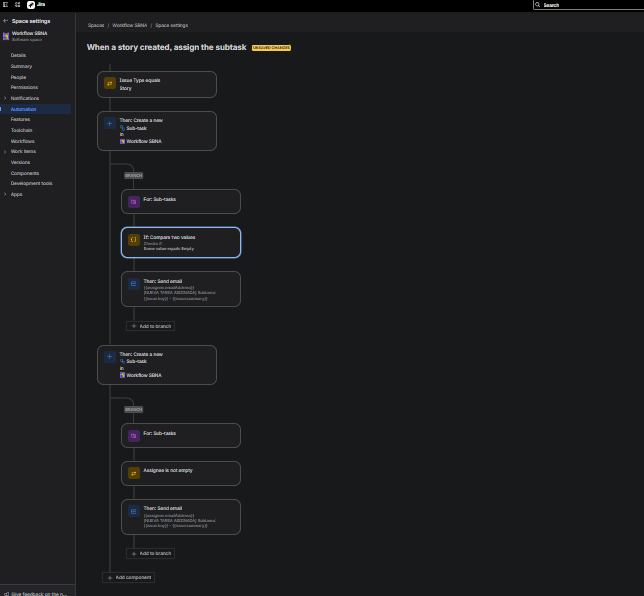This screenshot has width=644, height=596.
Task: Toggle the sidebar collapse icon in top bar
Action: [x=6, y=5]
